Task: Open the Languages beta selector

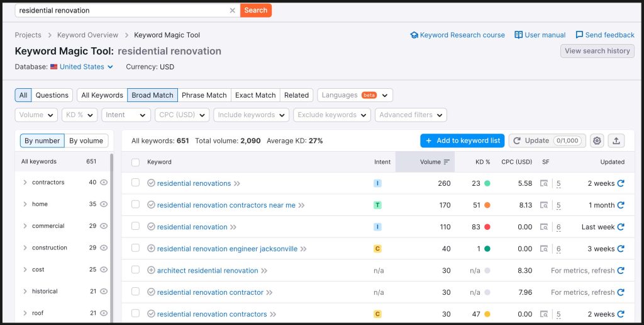Action: click(x=355, y=95)
